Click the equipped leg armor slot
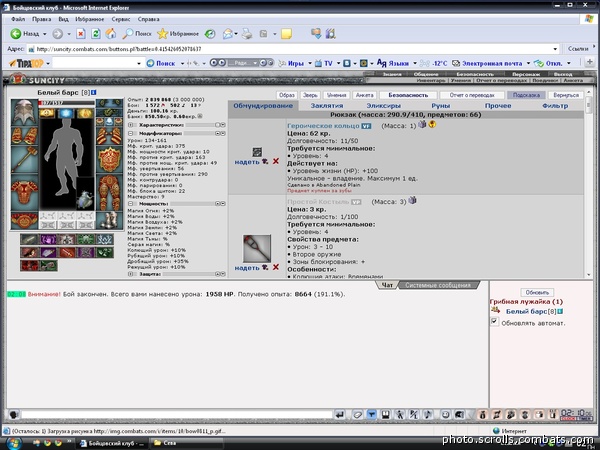Screen dimensions: 600x450 coord(109,192)
